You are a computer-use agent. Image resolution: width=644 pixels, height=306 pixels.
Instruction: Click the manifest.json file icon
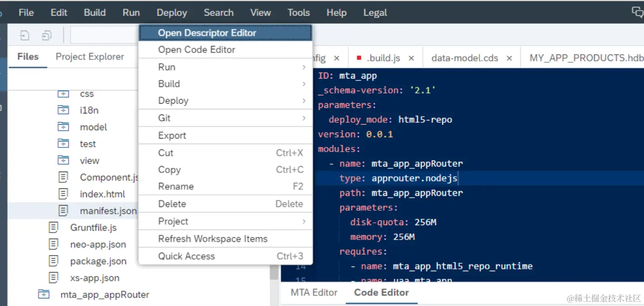coord(63,211)
